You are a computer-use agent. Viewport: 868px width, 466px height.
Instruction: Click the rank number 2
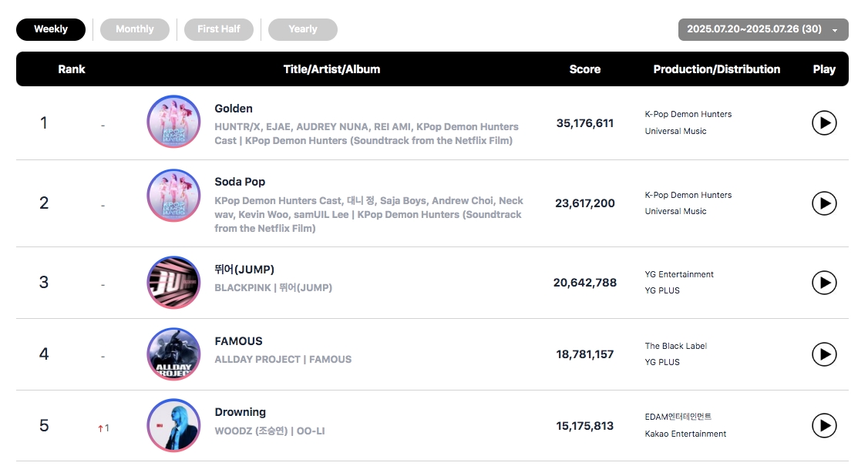[44, 203]
